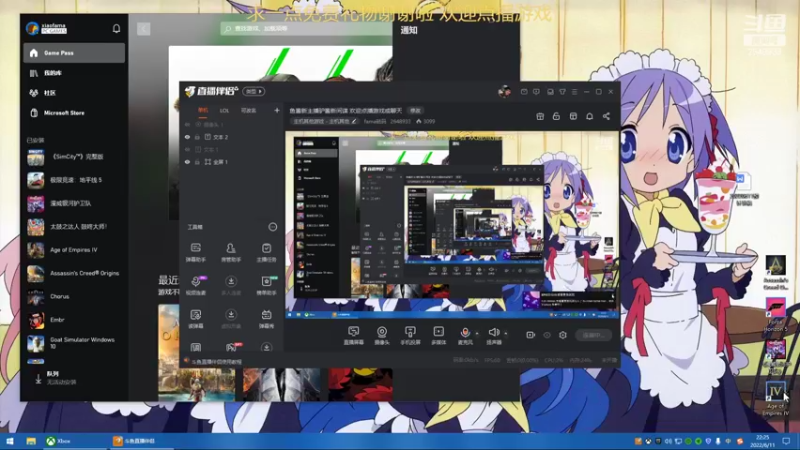Image resolution: width=800 pixels, height=450 pixels.
Task: Open the stream settings gear icon
Action: click(x=563, y=335)
